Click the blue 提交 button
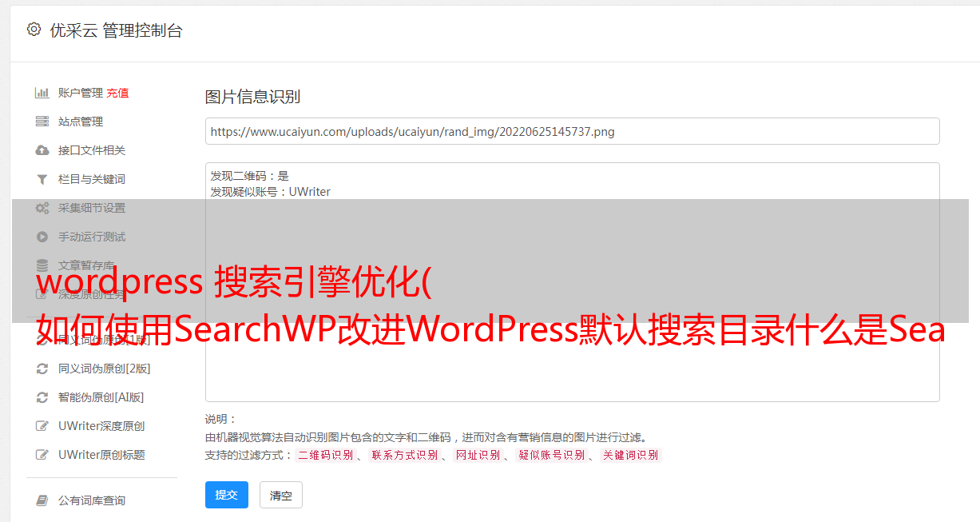The height and width of the screenshot is (522, 980). point(226,495)
